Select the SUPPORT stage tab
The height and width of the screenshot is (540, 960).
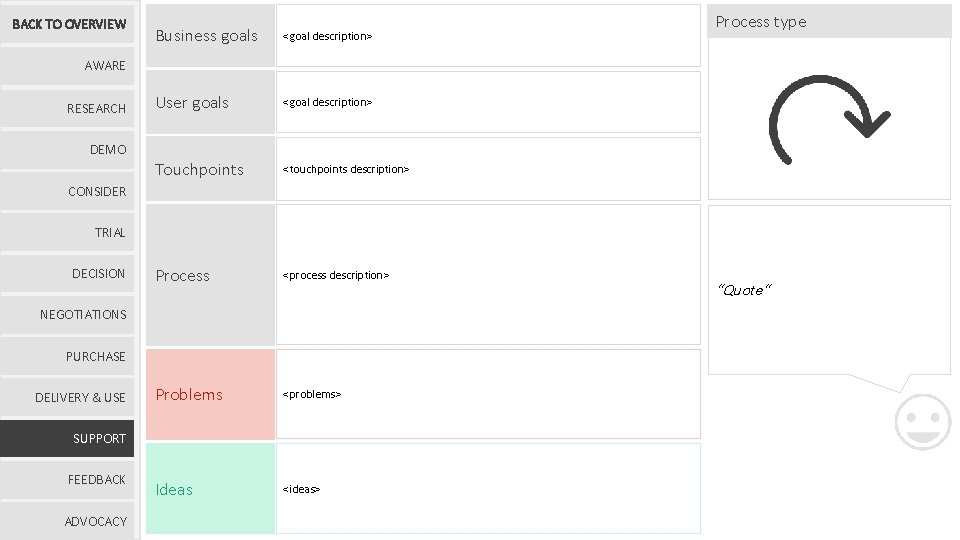click(68, 438)
